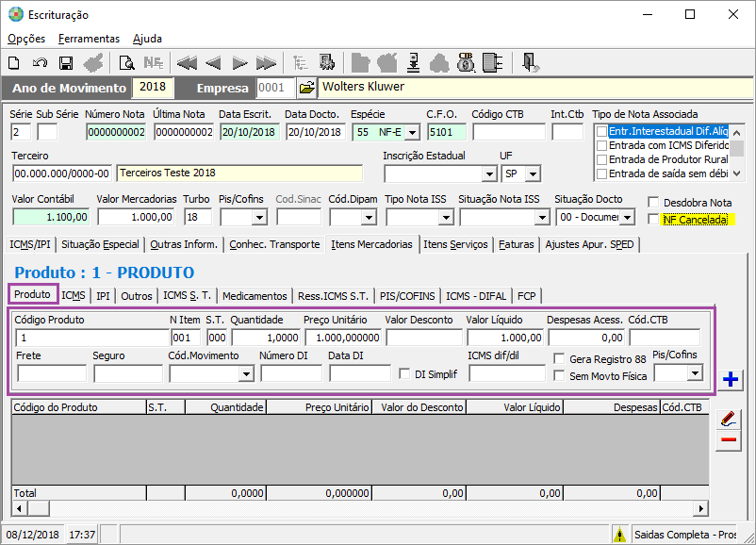
Task: Check Entrada com ICMS Diferido option
Action: (x=601, y=145)
